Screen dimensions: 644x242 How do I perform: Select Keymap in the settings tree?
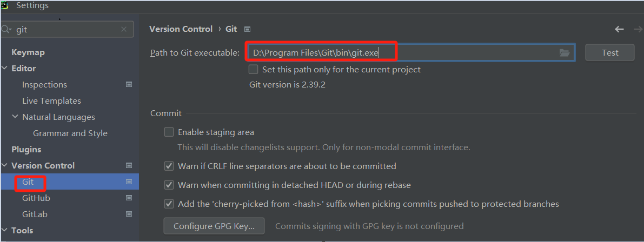28,52
